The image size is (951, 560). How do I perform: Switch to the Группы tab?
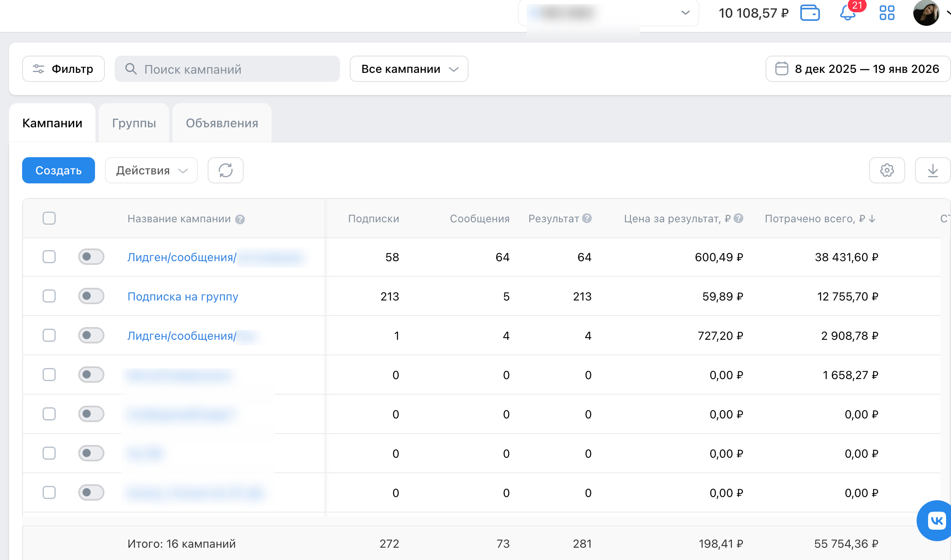[134, 123]
